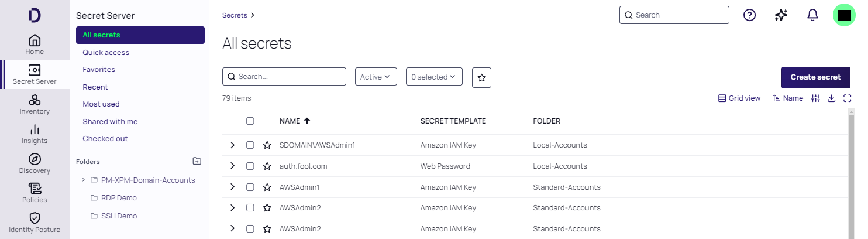Check the select-all header checkbox
The width and height of the screenshot is (868, 239).
tap(250, 121)
